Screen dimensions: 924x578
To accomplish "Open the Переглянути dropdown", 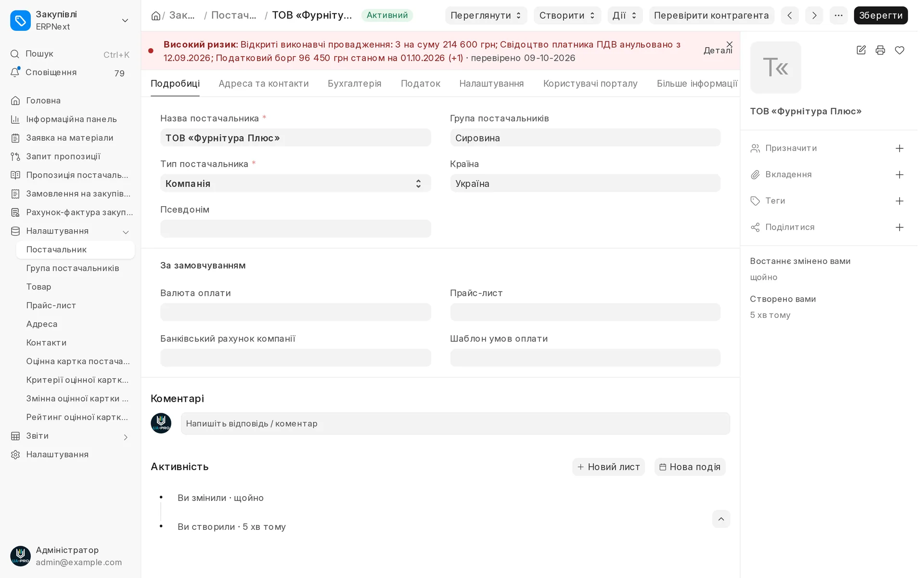I will [486, 15].
